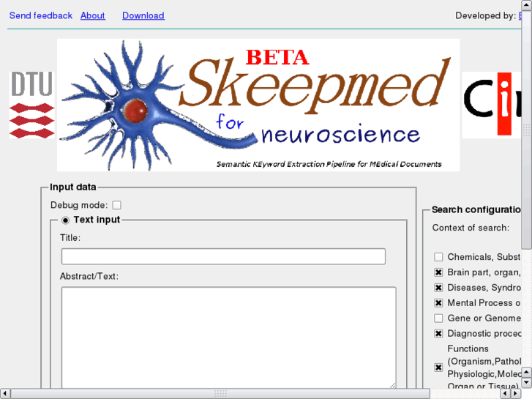Click the Skeepmed neuron banner image
Image resolution: width=532 pixels, height=399 pixels.
[258, 105]
